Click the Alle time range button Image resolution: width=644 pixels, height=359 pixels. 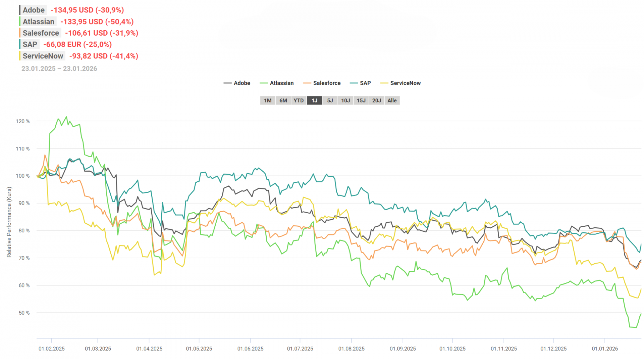[392, 100]
